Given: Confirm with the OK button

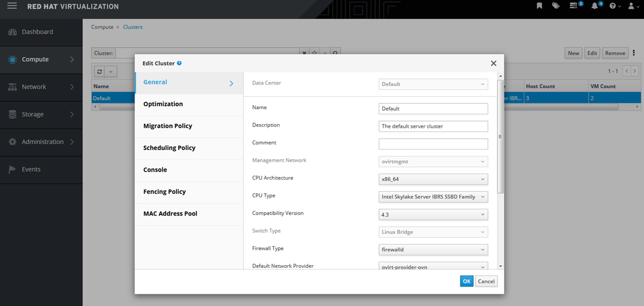Looking at the screenshot, I should point(466,281).
